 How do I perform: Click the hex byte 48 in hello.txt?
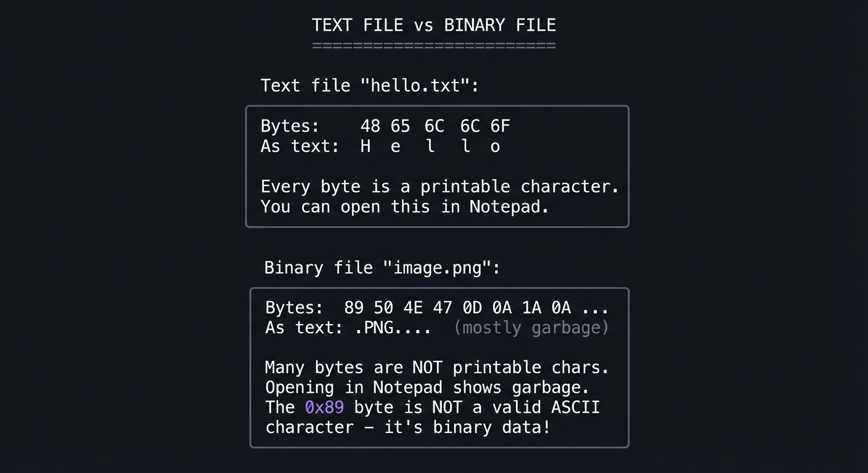click(x=370, y=126)
